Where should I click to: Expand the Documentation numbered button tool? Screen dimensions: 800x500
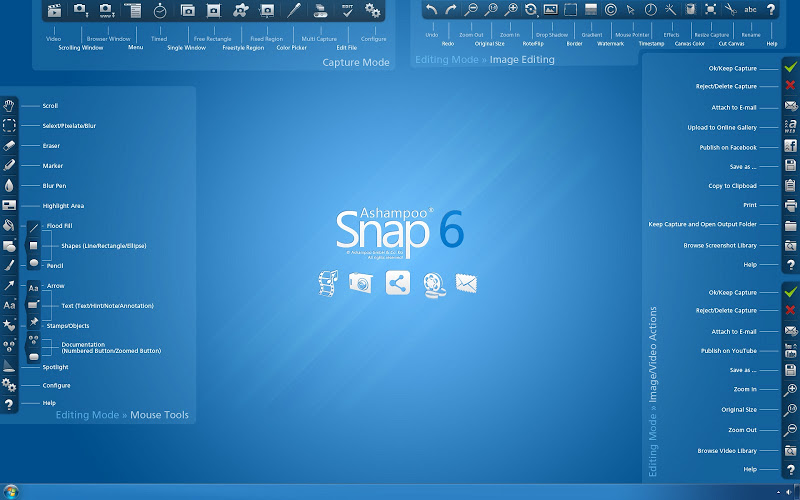point(9,345)
